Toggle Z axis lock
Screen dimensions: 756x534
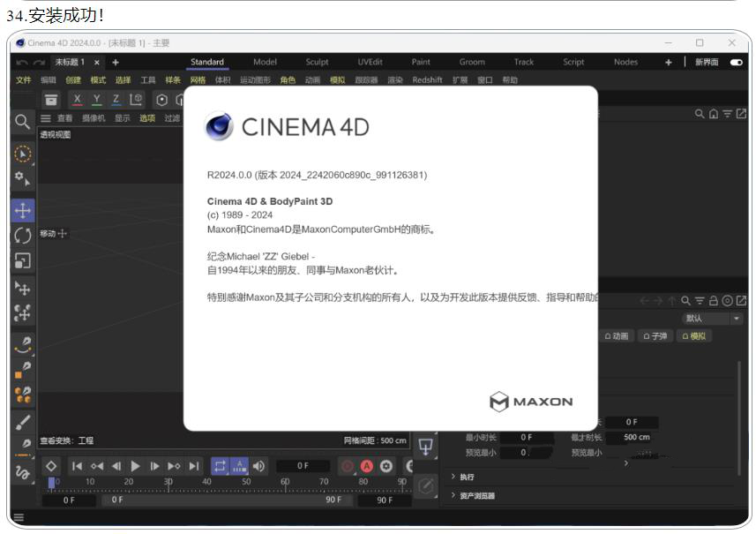pos(116,100)
